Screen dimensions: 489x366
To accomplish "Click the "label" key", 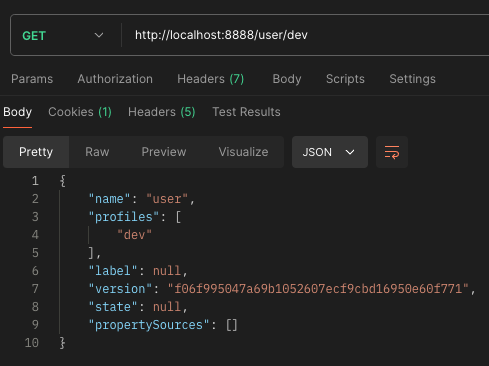I will [x=113, y=271].
